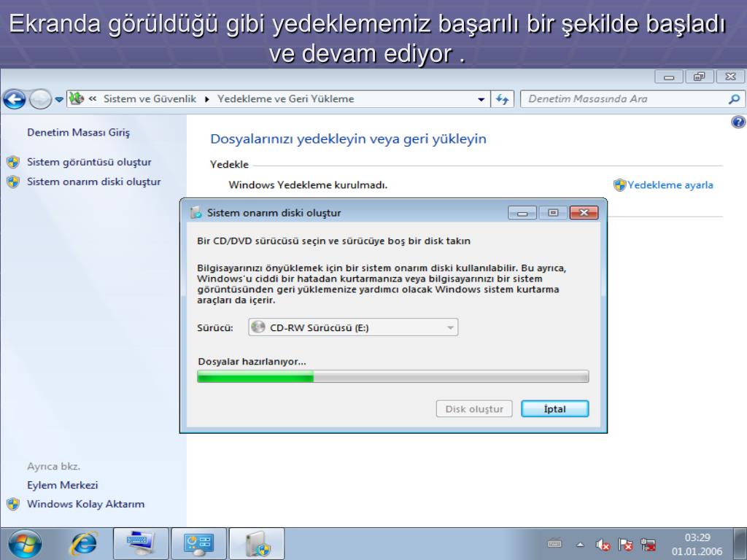747x560 pixels.
Task: Click the shield icon beside Windows Kolay Aktarım
Action: click(x=13, y=504)
